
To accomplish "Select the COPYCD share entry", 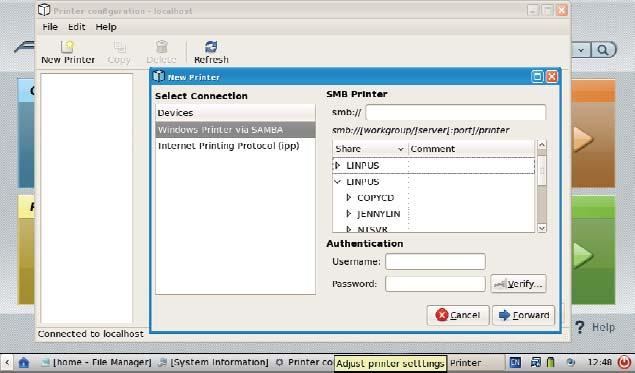I will pos(375,198).
